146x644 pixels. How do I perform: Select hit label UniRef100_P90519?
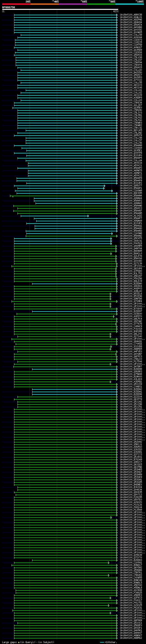[131, 243]
